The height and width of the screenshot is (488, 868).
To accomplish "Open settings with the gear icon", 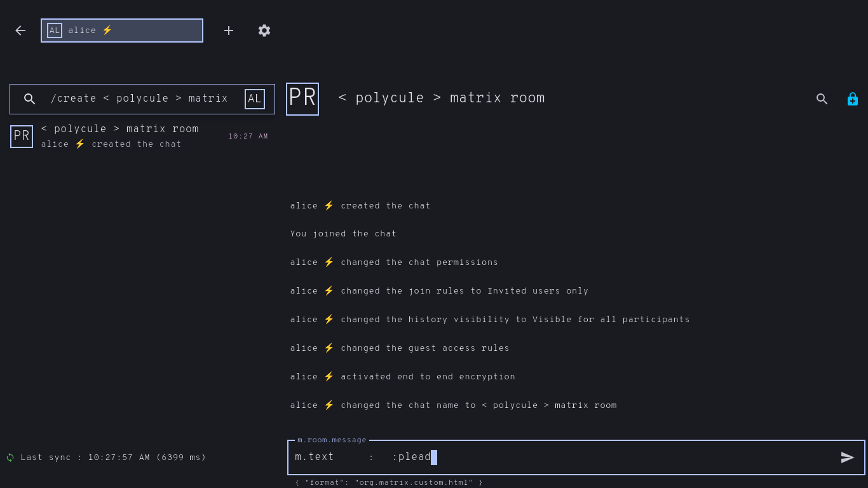I will pyautogui.click(x=264, y=30).
